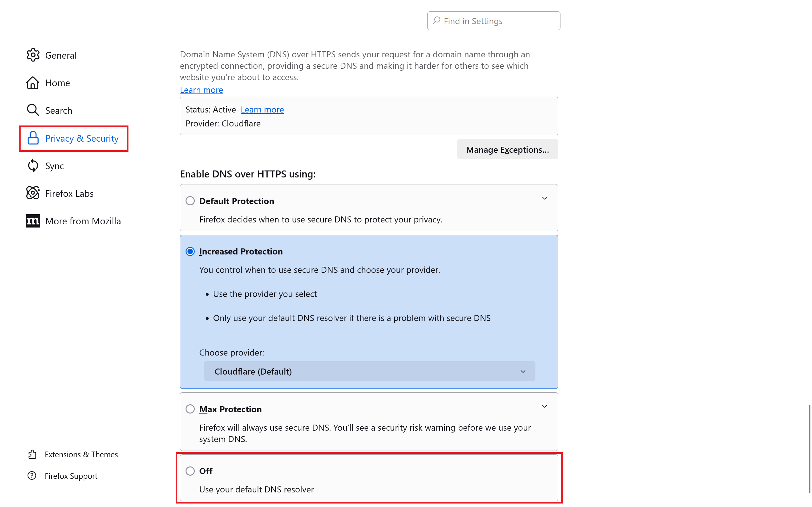Select the Max Protection radio button

190,409
